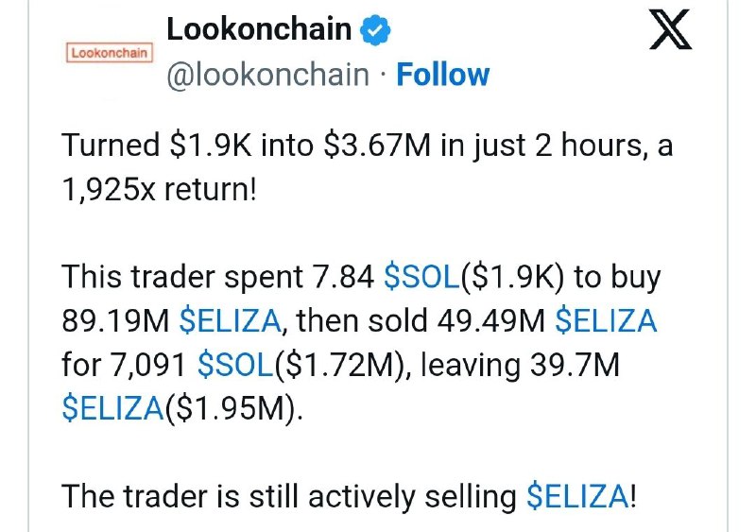756x532 pixels.
Task: Visit the @lookonchain handle
Action: tap(267, 75)
